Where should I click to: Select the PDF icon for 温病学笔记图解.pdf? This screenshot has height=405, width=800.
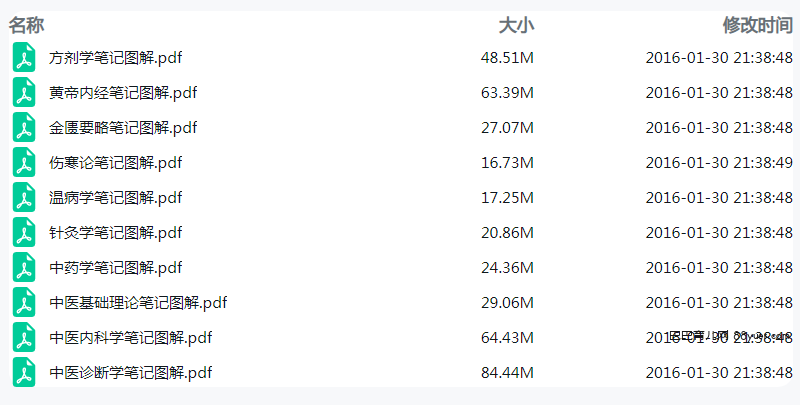point(24,197)
